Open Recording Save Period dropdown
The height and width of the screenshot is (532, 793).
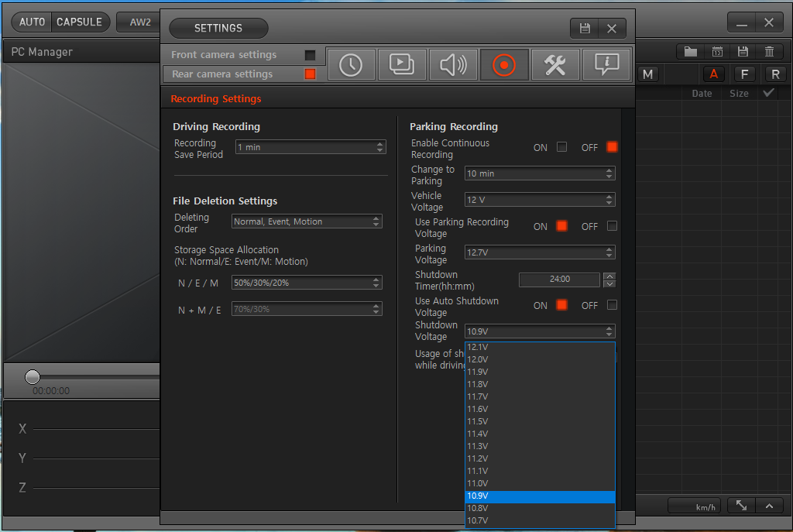tap(311, 147)
